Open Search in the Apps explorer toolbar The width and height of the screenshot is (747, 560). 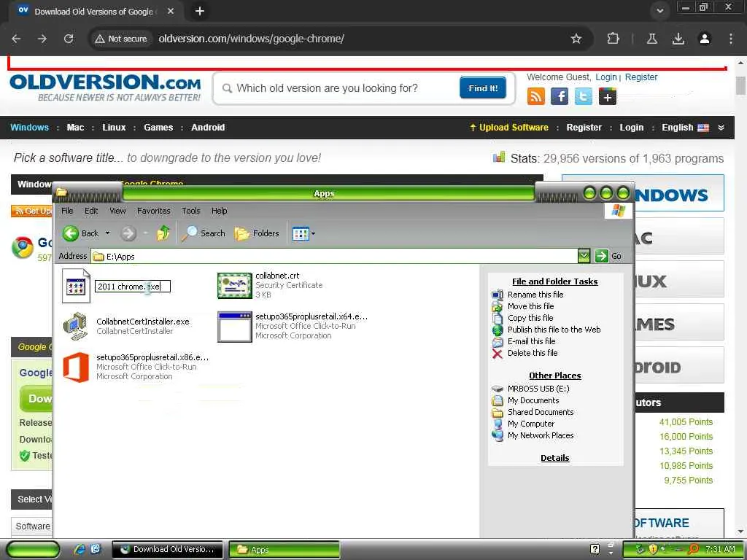[204, 233]
